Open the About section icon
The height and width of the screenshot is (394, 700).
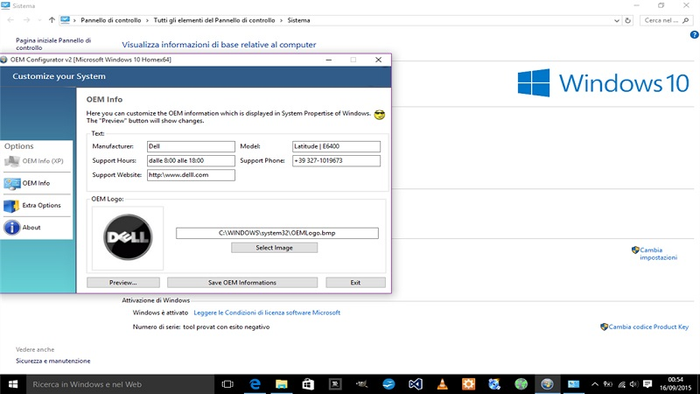12,228
